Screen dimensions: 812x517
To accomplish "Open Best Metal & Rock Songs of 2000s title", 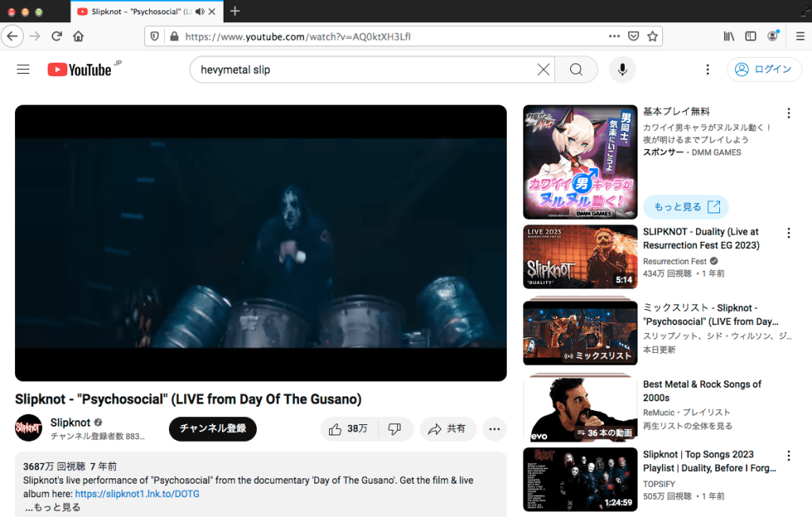I will (x=703, y=391).
